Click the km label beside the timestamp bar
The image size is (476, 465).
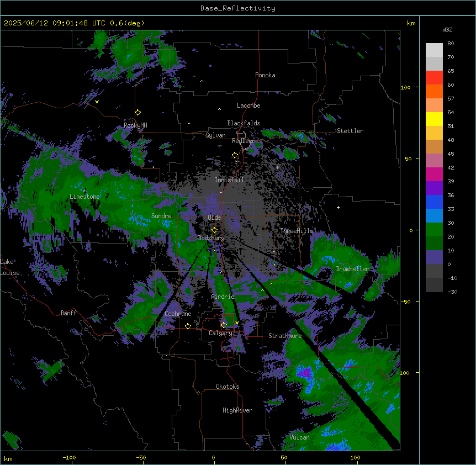[x=411, y=23]
